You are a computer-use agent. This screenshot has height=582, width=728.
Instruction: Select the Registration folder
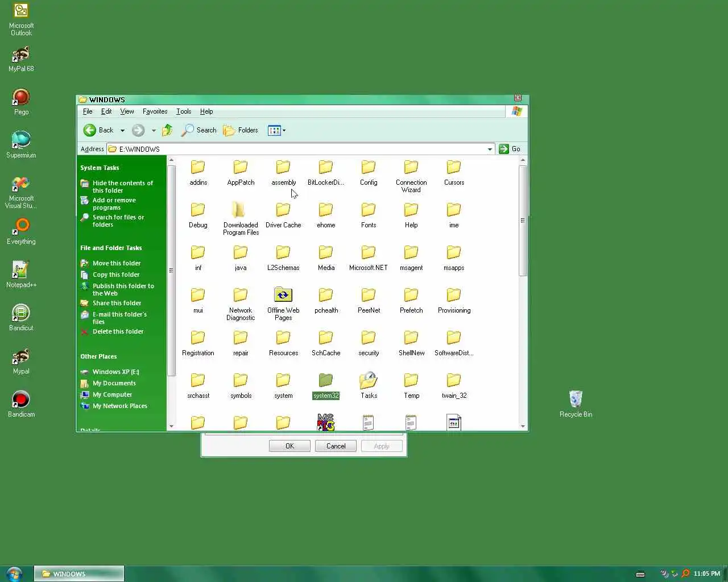198,343
